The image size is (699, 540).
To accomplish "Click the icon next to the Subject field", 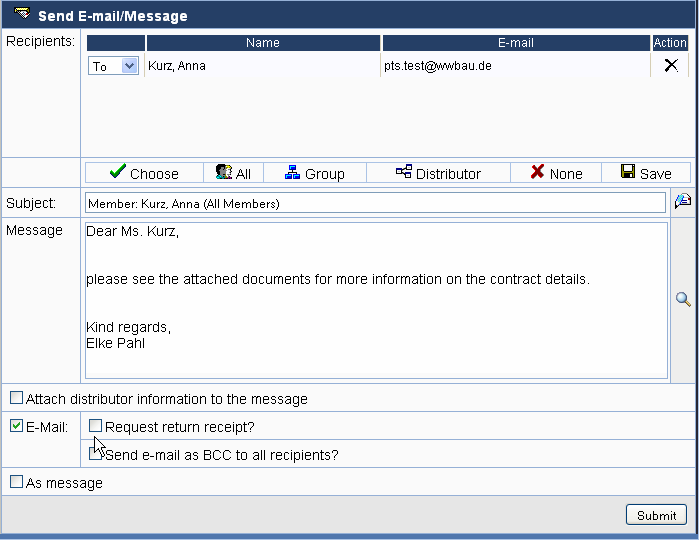I will pos(683,202).
